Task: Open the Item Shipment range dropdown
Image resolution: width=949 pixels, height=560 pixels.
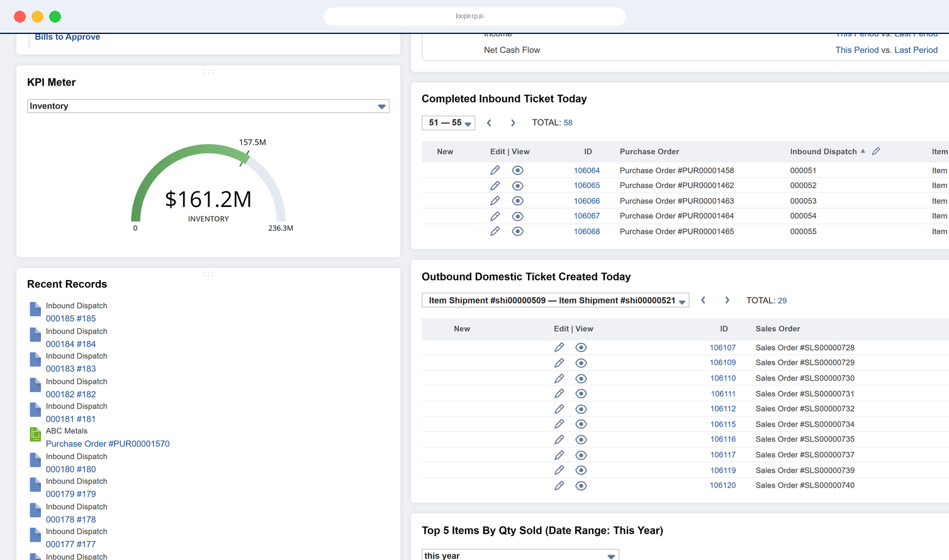Action: 555,300
